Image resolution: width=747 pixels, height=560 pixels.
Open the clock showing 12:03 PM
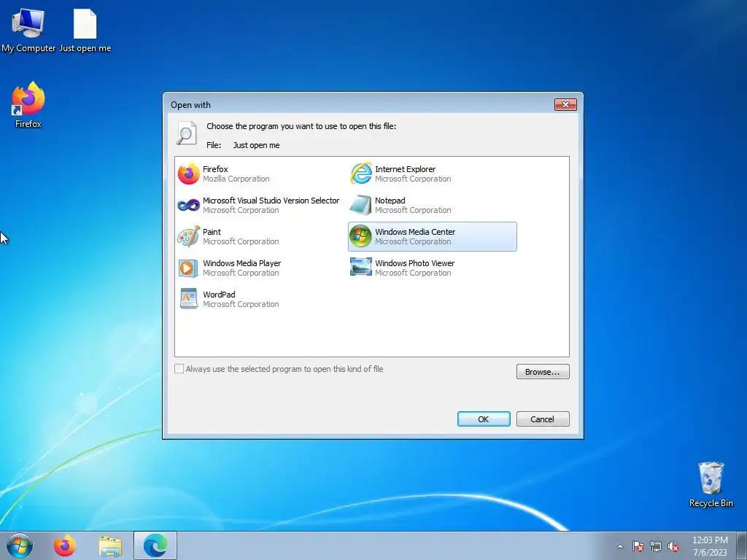(x=710, y=545)
